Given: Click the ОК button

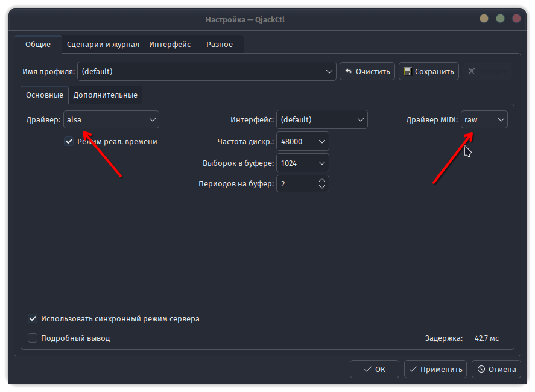Looking at the screenshot, I should [374, 368].
